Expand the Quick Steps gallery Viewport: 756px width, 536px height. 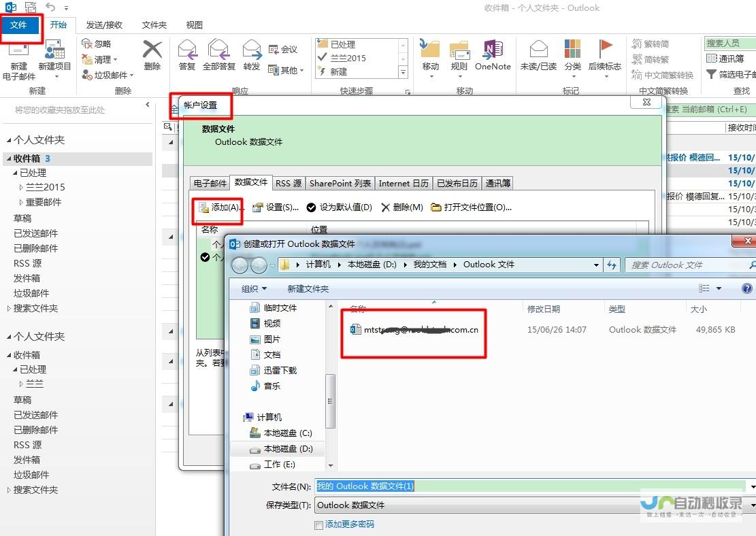click(x=403, y=72)
